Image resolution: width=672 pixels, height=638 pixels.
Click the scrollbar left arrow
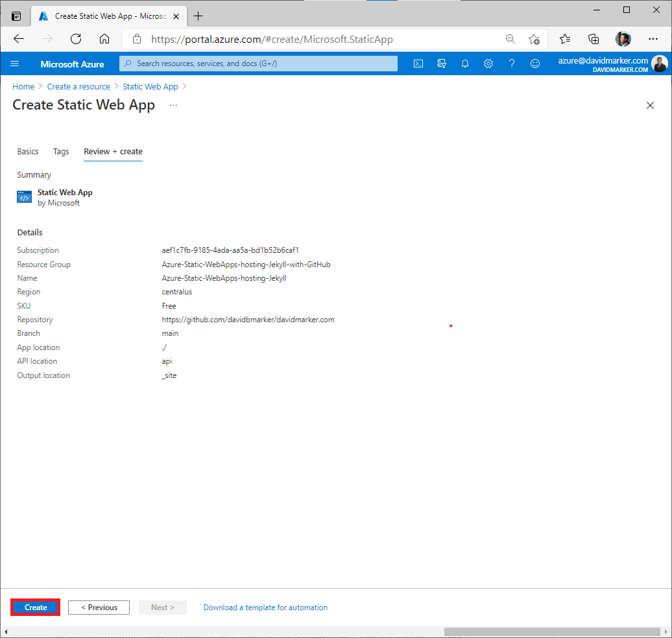coord(6,632)
